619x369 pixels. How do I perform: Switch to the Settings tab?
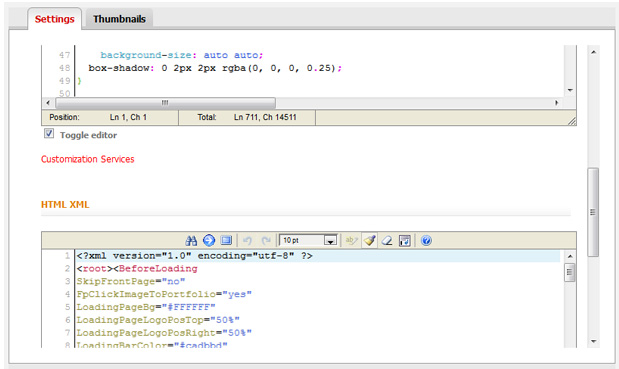[54, 19]
